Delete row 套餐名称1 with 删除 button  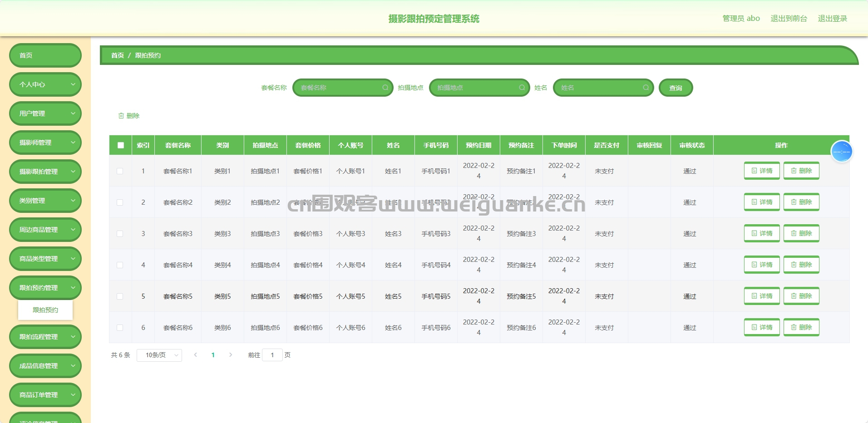pyautogui.click(x=801, y=171)
